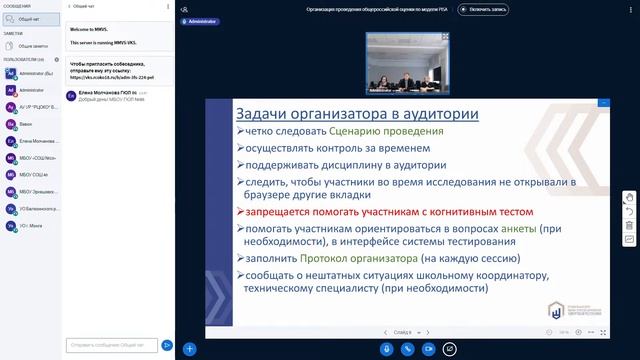Open the shared notes

click(31, 46)
